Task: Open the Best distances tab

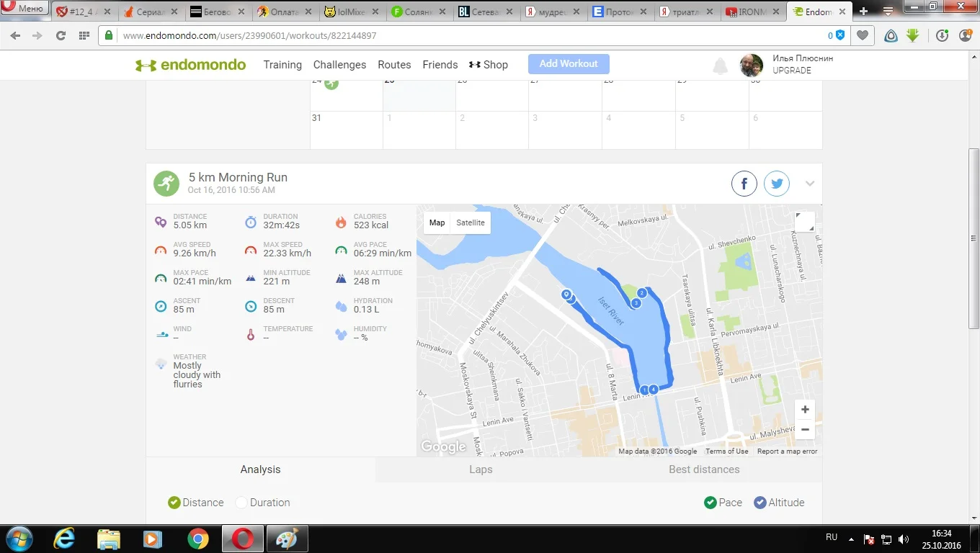Action: coord(704,469)
